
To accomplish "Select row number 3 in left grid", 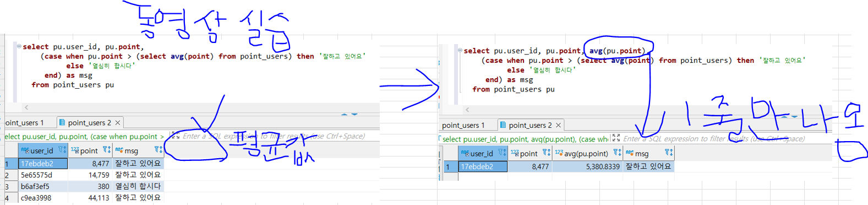I will (x=10, y=186).
